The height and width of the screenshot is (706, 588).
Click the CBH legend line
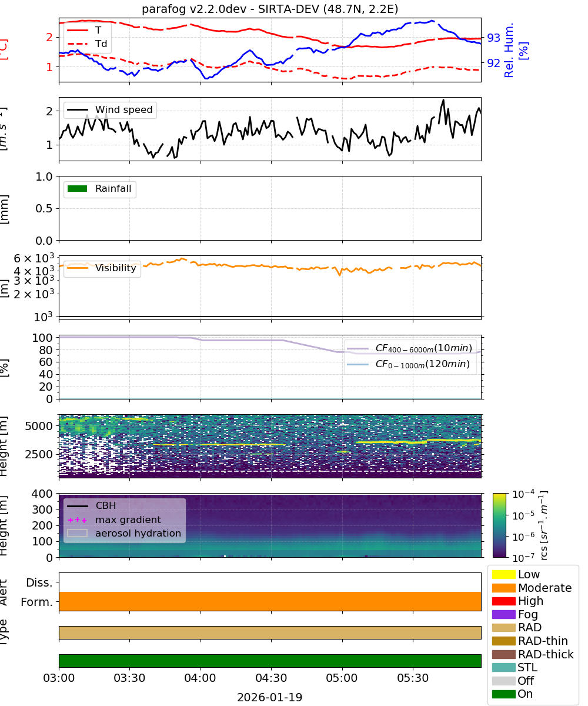coord(77,506)
